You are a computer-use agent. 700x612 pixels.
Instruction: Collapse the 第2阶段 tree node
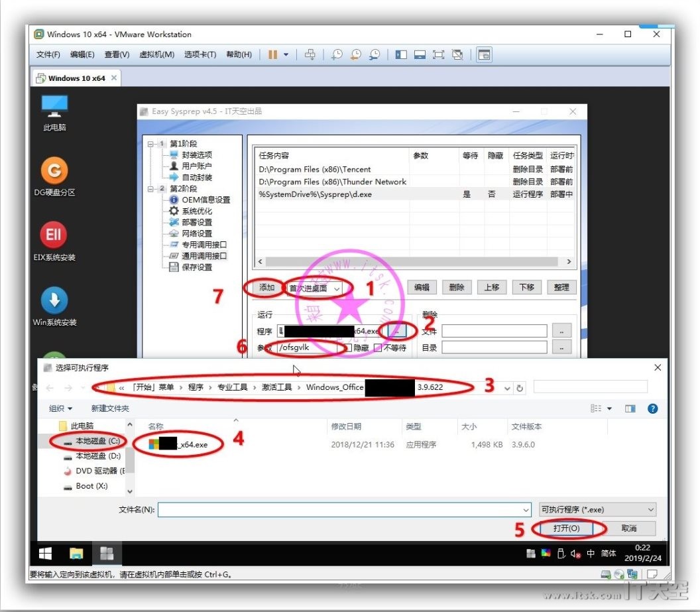click(150, 189)
